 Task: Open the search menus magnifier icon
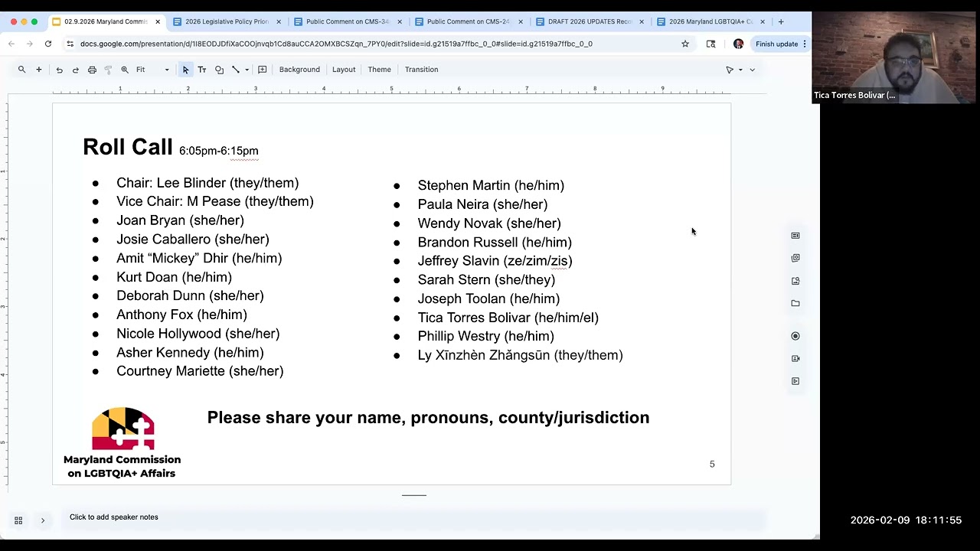pyautogui.click(x=21, y=70)
